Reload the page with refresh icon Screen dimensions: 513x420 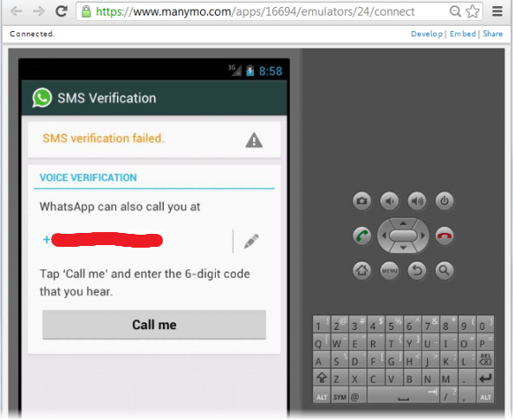coord(62,11)
